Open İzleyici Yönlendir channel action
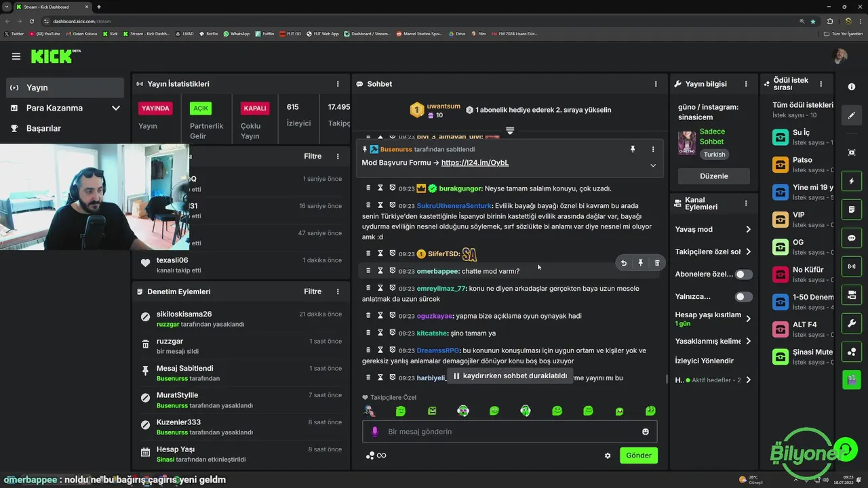The height and width of the screenshot is (488, 868). 705,361
